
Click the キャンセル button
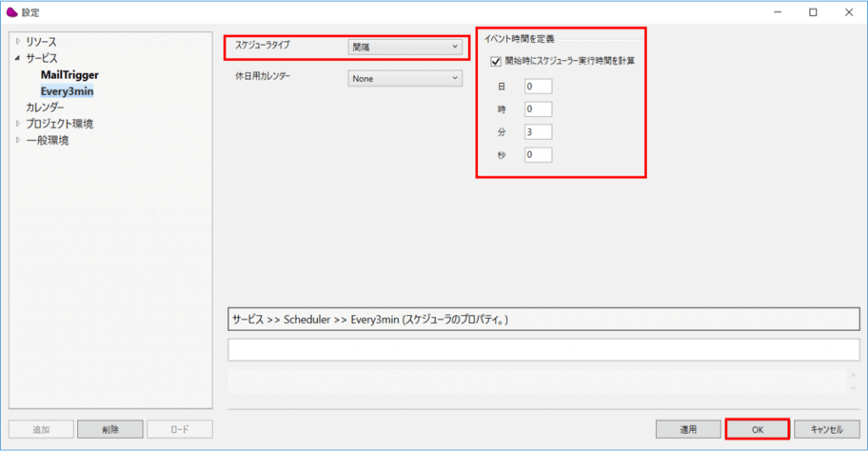[x=827, y=429]
